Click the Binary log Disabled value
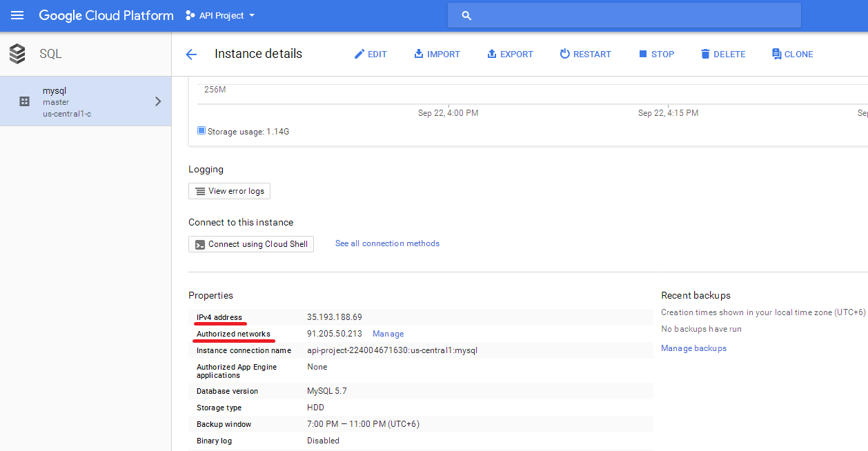Screen dimensions: 868x451 click(323, 441)
